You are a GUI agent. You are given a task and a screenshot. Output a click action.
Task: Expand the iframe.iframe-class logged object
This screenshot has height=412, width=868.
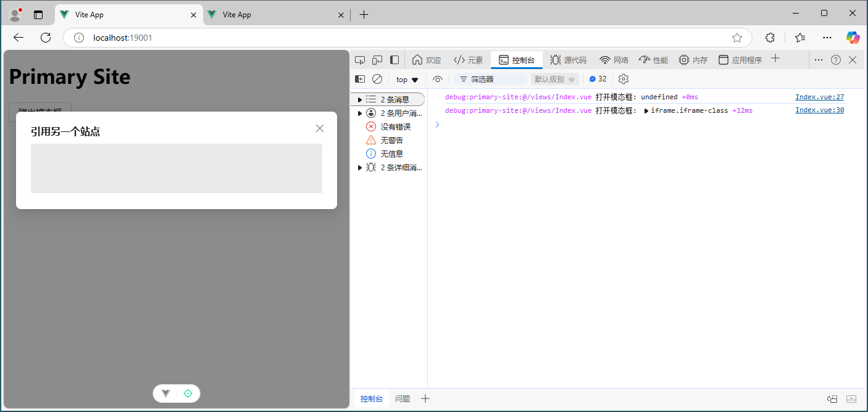(646, 111)
